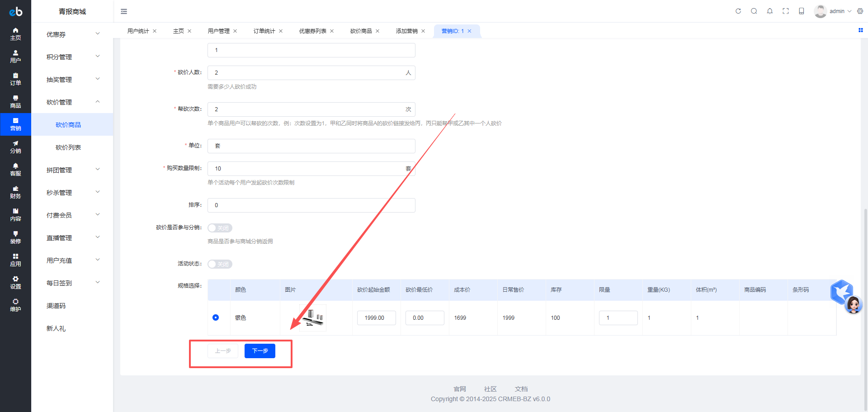Close the 营销ID: 1 tab
The height and width of the screenshot is (412, 868).
[469, 31]
